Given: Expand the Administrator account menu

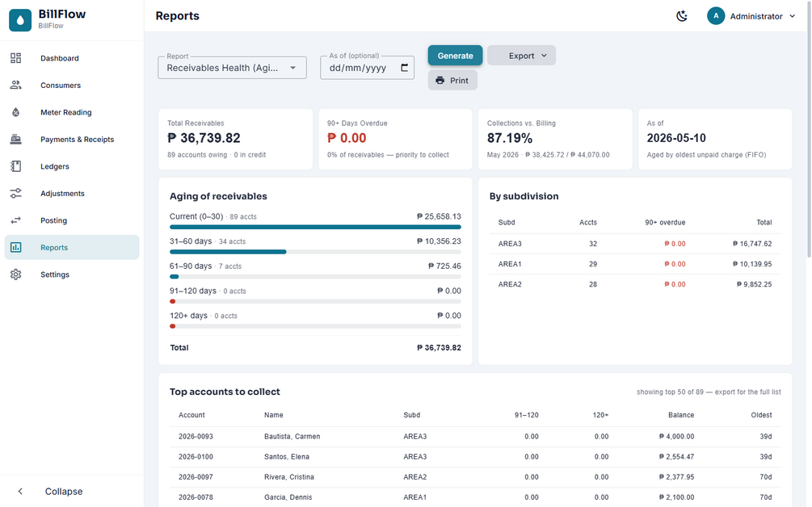Looking at the screenshot, I should tap(751, 16).
